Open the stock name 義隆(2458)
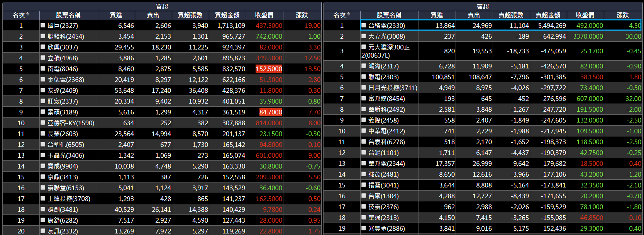This screenshot has height=235, width=644. [383, 120]
